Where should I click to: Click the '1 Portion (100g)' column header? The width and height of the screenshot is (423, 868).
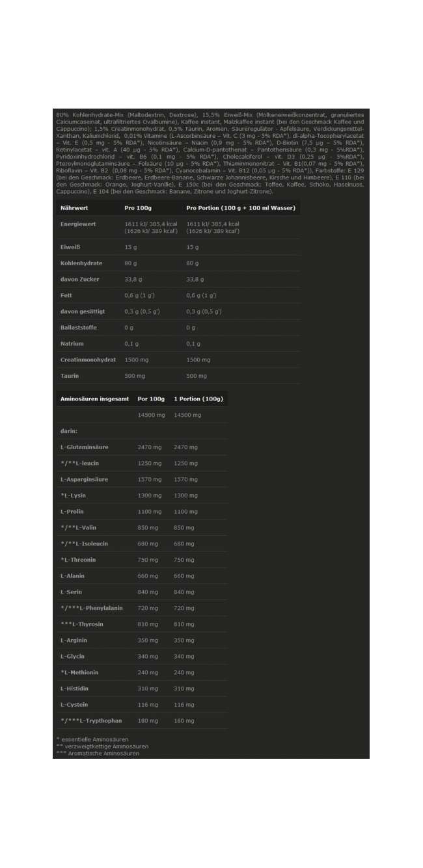[198, 399]
